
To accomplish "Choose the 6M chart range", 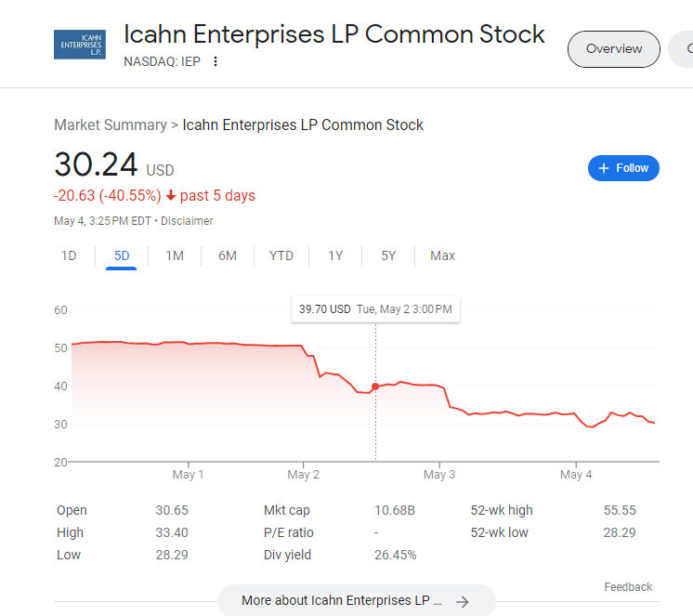I will (x=228, y=256).
